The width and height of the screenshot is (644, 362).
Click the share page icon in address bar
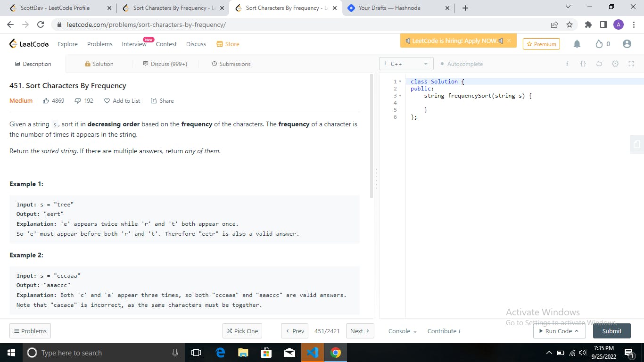coord(554,25)
